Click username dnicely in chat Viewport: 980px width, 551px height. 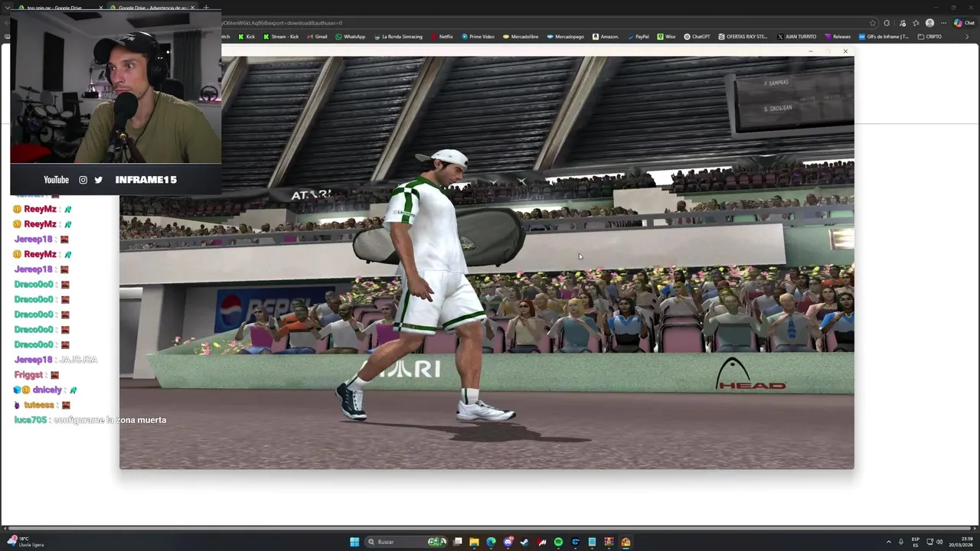pos(47,390)
